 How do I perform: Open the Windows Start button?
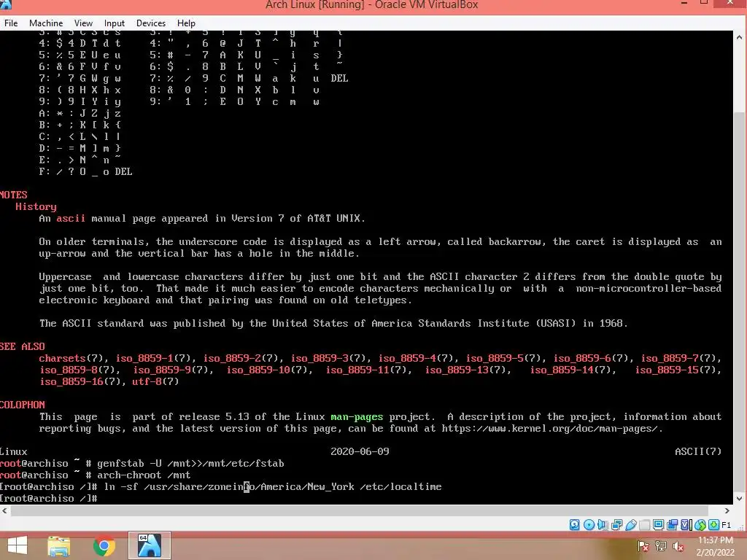(18, 545)
